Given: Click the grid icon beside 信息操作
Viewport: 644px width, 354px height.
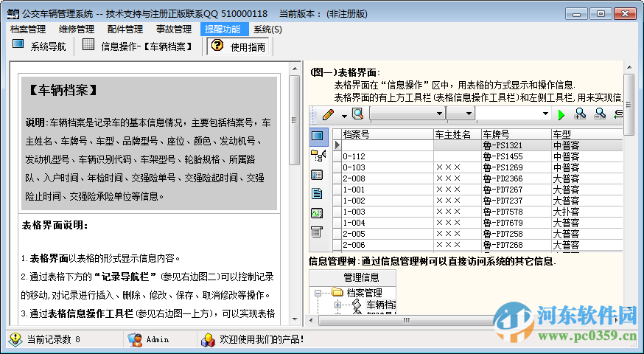Looking at the screenshot, I should pyautogui.click(x=88, y=44).
